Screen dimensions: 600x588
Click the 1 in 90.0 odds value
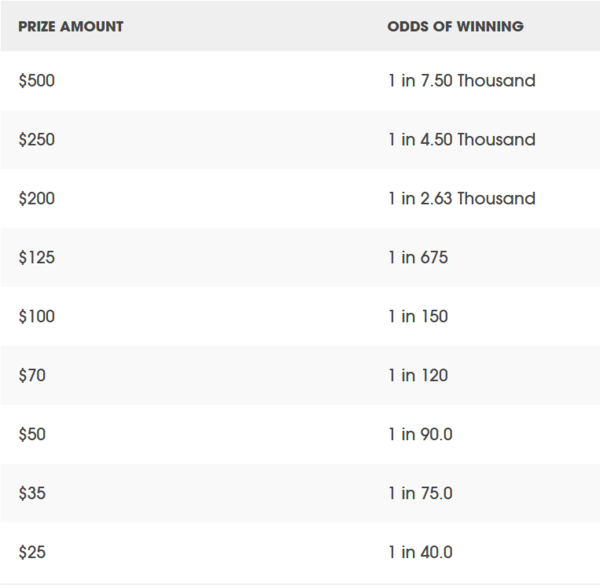point(421,435)
